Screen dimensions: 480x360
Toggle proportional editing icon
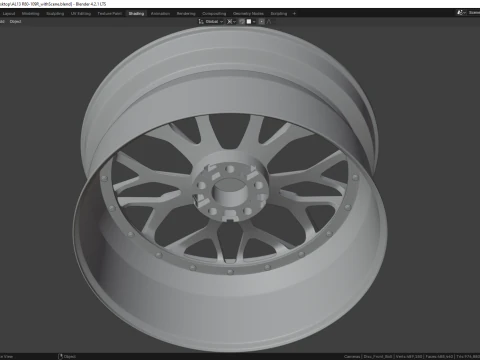262,22
